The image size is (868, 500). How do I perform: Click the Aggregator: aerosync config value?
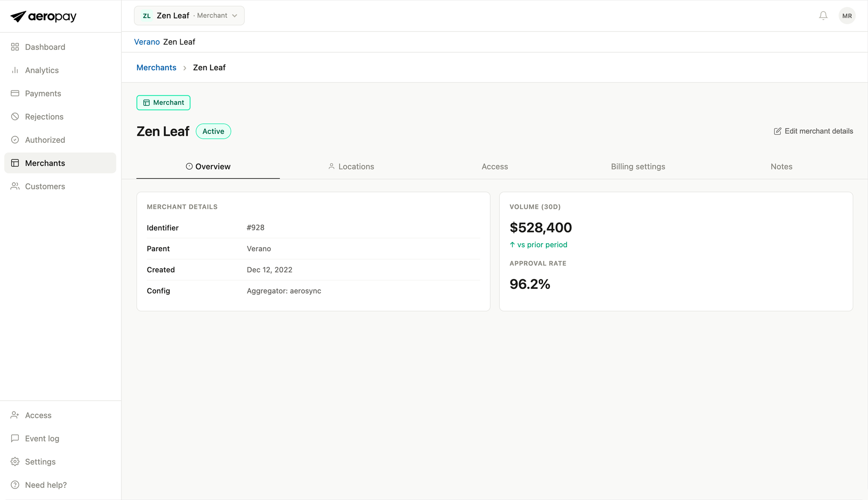click(x=284, y=291)
